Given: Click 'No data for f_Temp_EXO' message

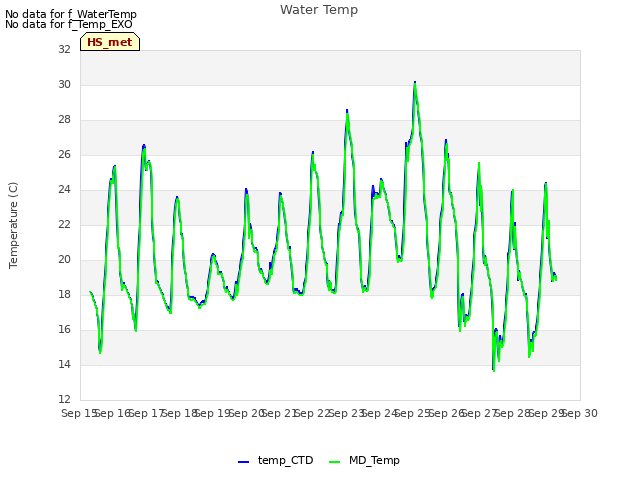Looking at the screenshot, I should click(69, 24).
